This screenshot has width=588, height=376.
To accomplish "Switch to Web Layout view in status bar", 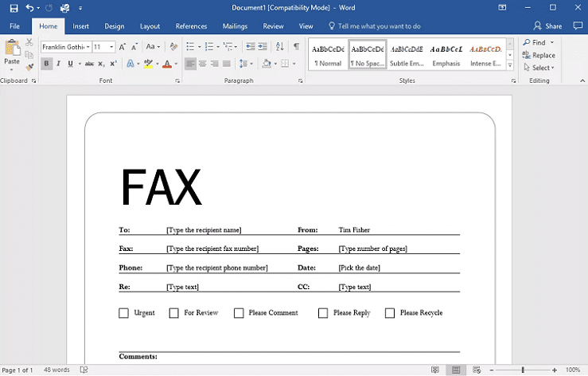I will pos(477,370).
